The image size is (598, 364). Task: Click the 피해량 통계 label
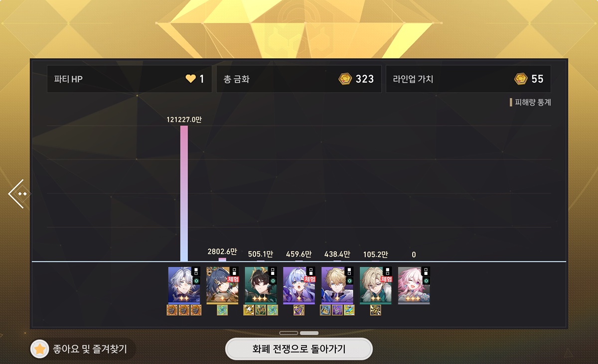point(530,103)
